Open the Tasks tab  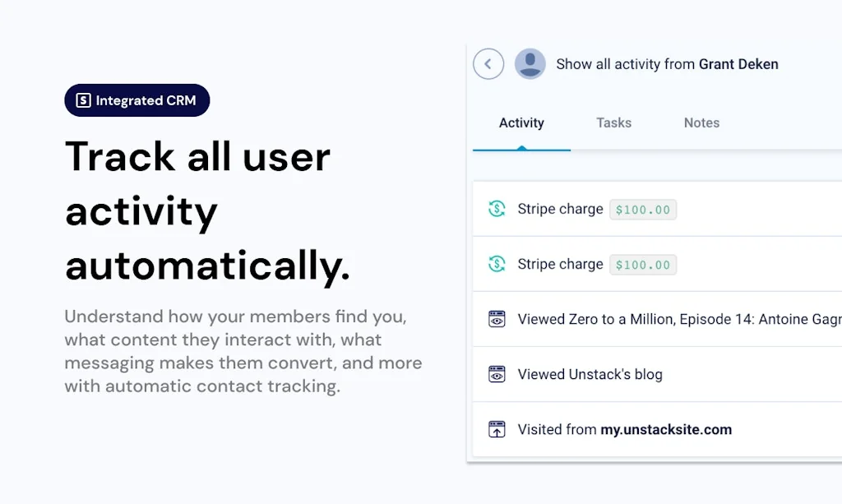[x=613, y=123]
